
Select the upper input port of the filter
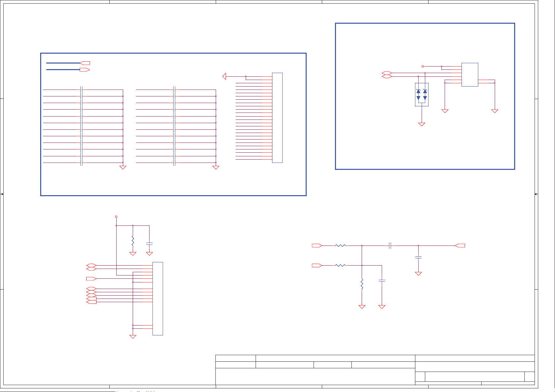[x=317, y=246]
